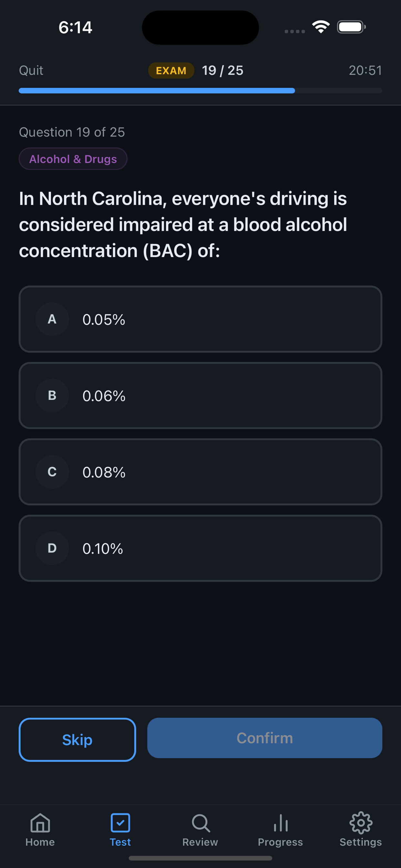Confirm the selected answer

tap(264, 738)
